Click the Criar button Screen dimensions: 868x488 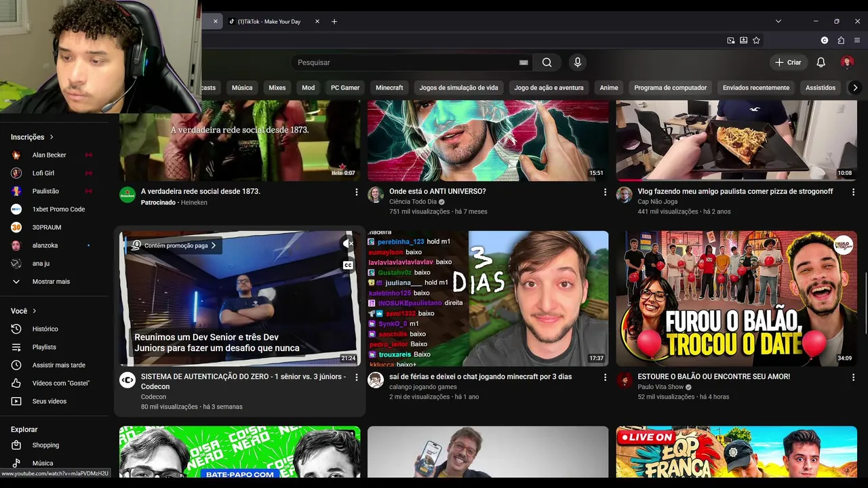click(789, 62)
